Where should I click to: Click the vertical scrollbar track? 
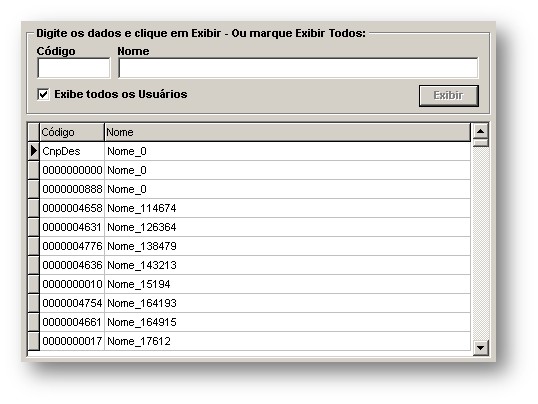(x=480, y=244)
